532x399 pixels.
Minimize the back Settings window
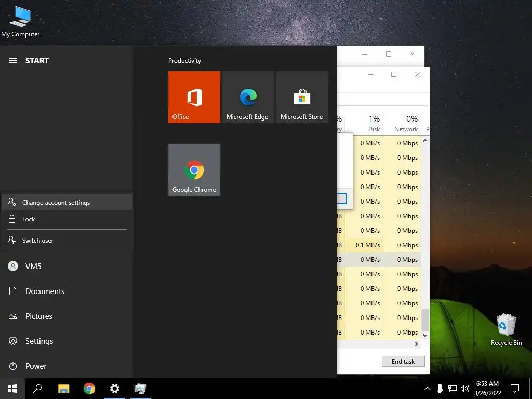click(x=365, y=54)
